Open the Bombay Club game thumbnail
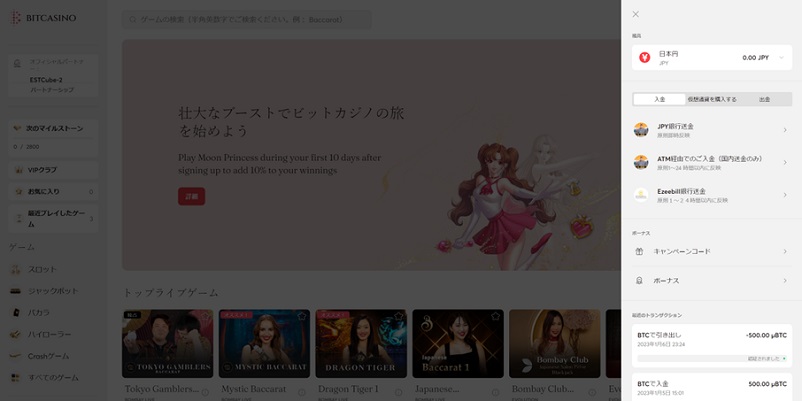 [554, 344]
